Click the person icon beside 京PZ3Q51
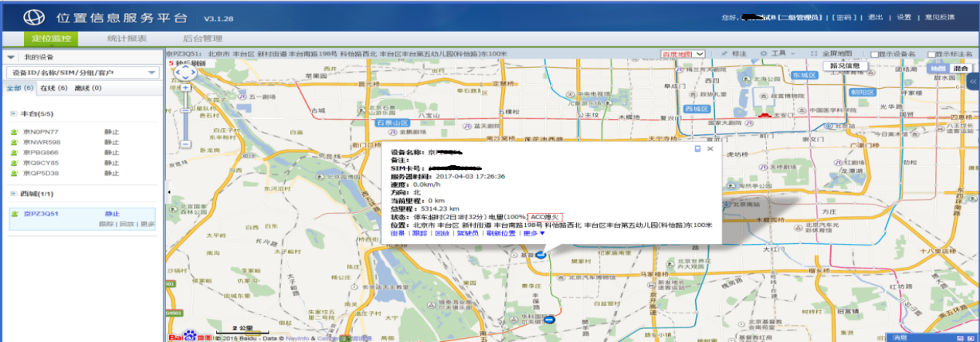Viewport: 980px width, 342px height. click(14, 214)
